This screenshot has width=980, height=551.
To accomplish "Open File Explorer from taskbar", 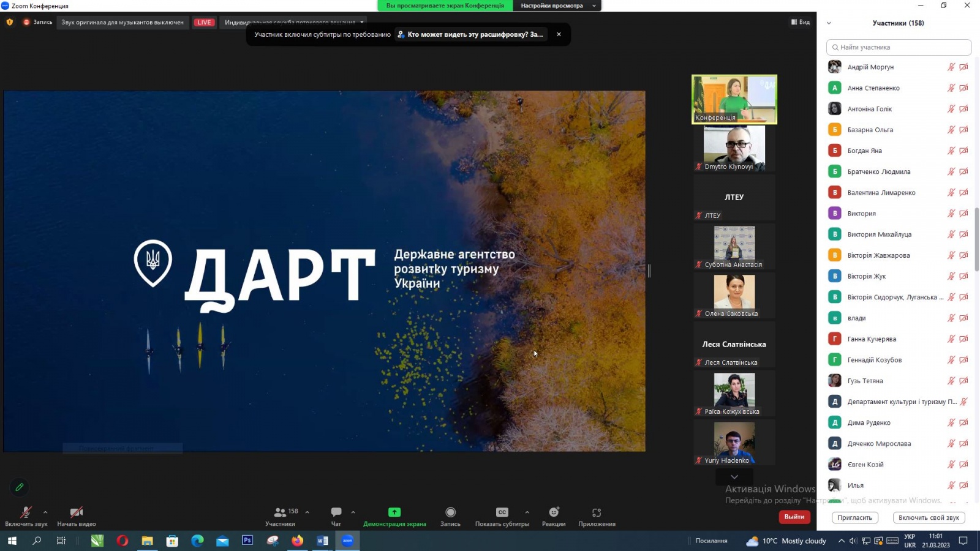I will pos(147,541).
